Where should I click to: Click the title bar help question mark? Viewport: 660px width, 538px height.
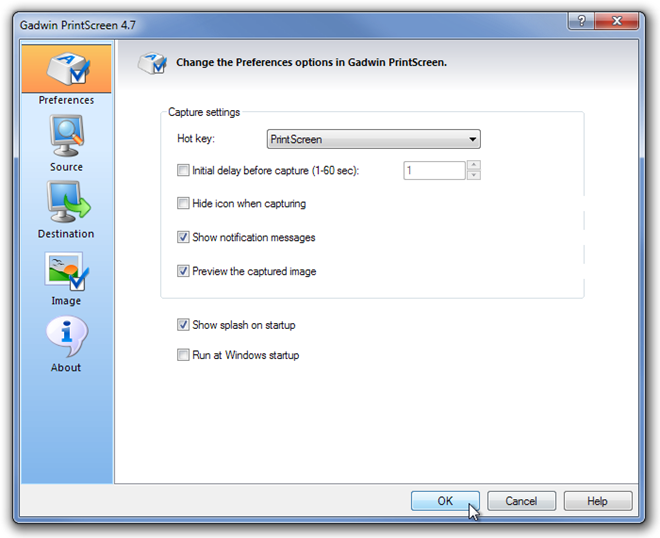click(581, 21)
